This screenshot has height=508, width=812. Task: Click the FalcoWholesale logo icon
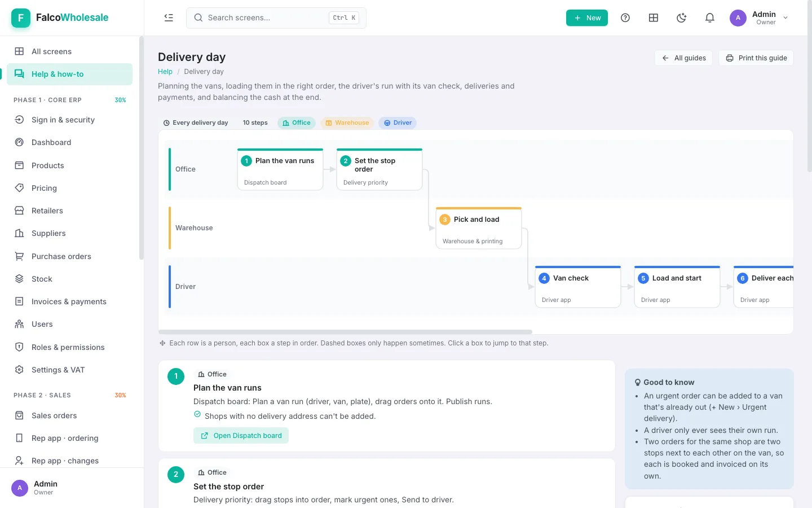click(21, 18)
